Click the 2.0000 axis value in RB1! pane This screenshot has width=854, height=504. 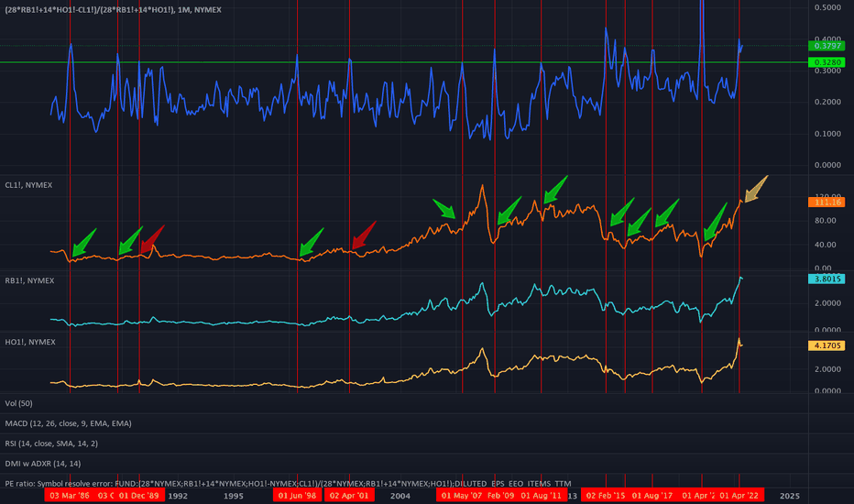[827, 303]
